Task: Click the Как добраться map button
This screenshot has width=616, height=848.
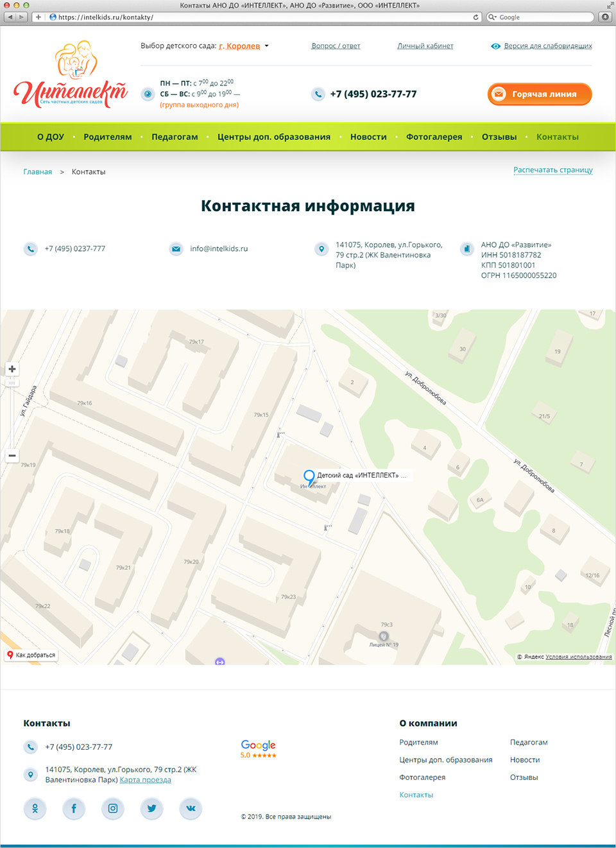Action: pos(31,655)
